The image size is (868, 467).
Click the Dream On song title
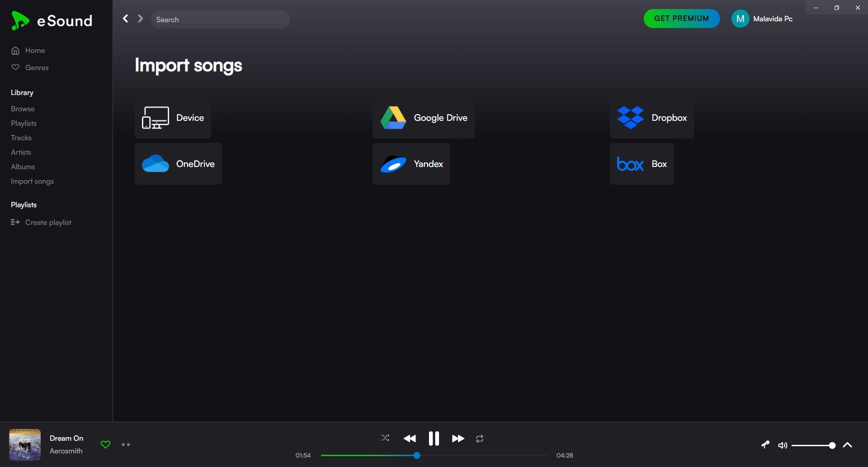66,438
